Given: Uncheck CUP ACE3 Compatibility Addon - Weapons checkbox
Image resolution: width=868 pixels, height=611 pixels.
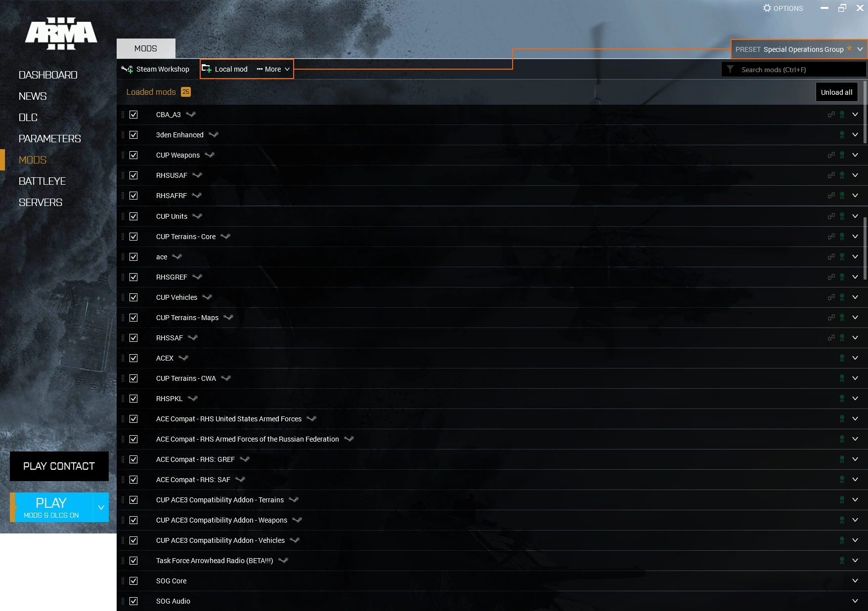Looking at the screenshot, I should pos(133,520).
